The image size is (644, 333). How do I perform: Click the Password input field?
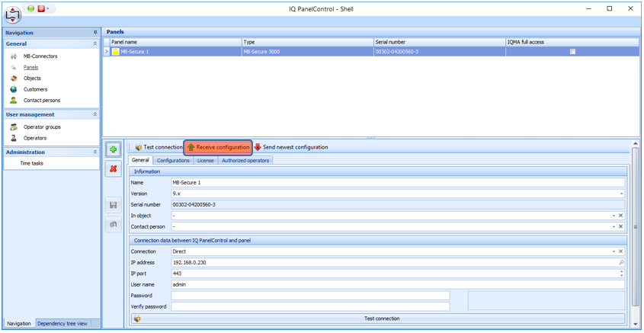click(310, 296)
